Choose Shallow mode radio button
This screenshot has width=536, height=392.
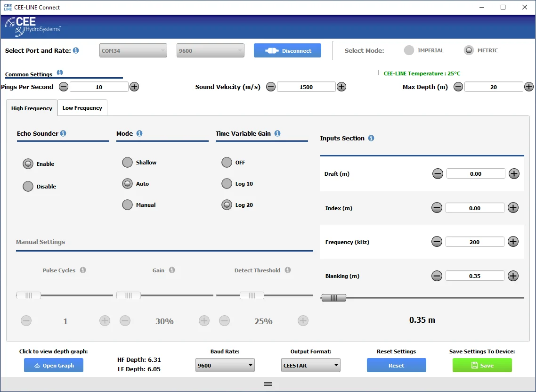coord(128,163)
